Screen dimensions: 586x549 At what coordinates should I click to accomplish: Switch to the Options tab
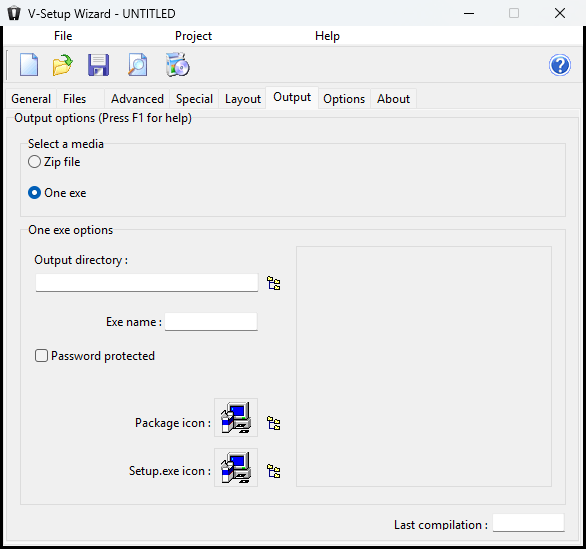pos(344,99)
